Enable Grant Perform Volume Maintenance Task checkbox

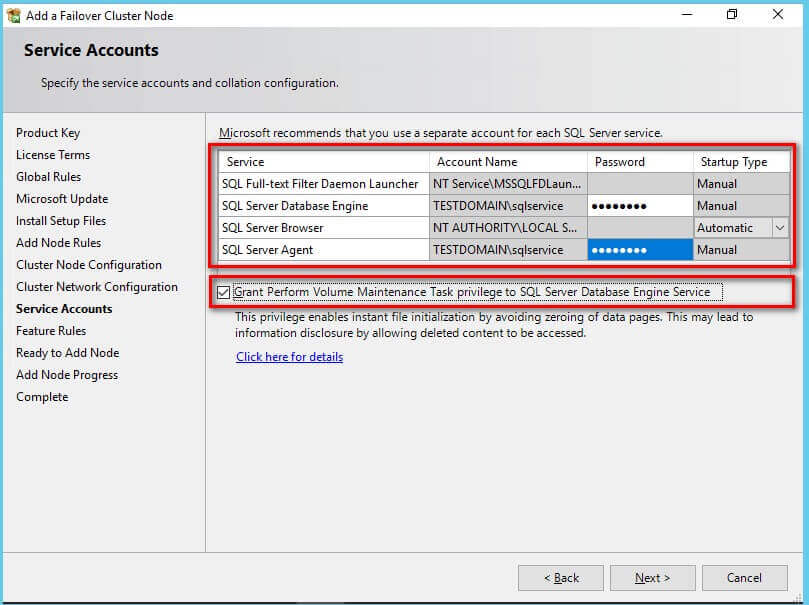223,292
